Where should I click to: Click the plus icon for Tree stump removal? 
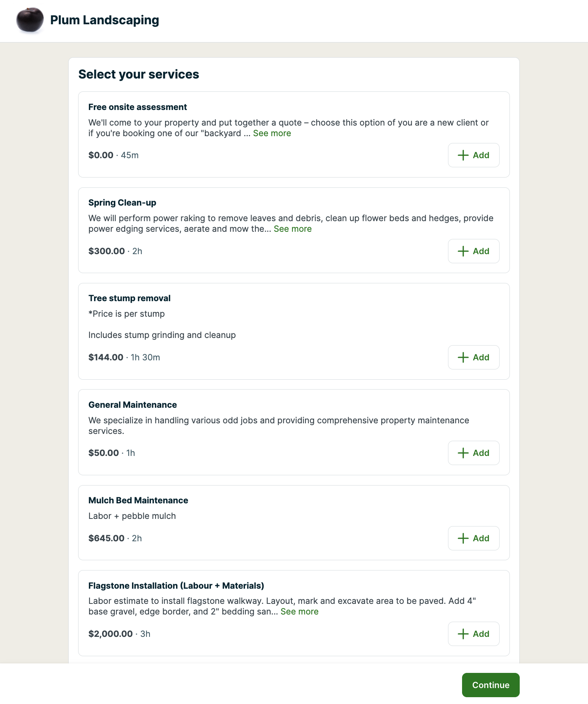pyautogui.click(x=463, y=357)
